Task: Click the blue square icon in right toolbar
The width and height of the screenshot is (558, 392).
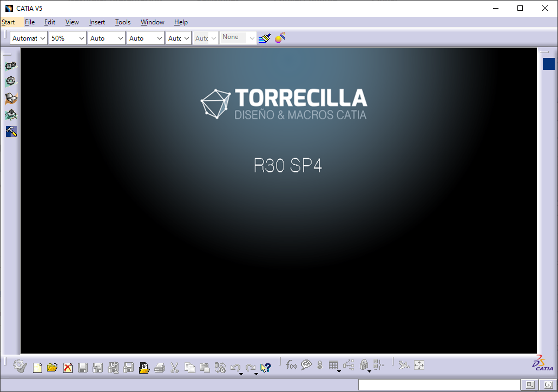Action: 548,64
